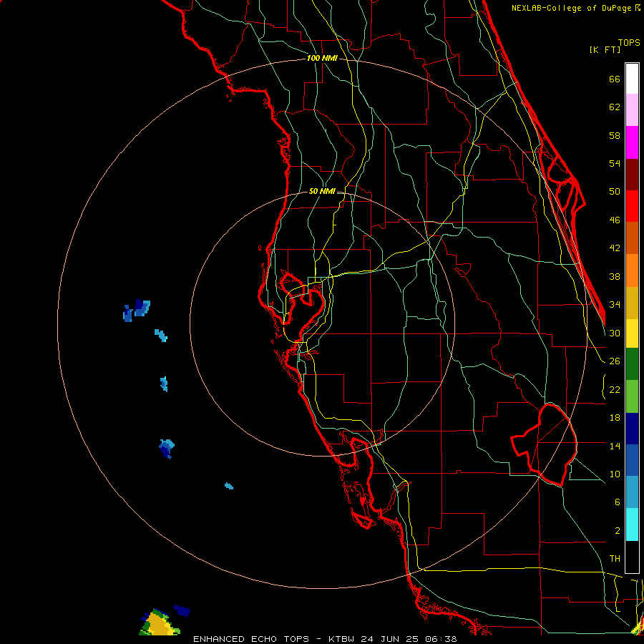644x644 pixels.
Task: Click the light pink legend swatch
Action: [632, 110]
